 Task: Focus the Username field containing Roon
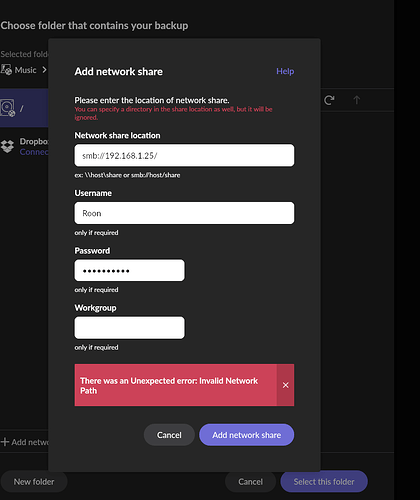184,213
